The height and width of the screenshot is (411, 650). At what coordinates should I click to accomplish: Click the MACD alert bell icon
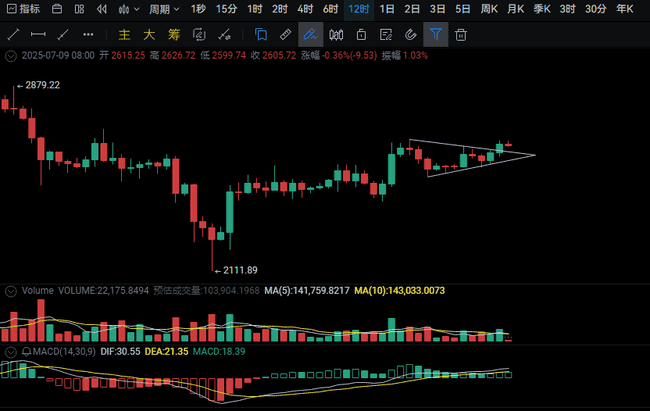pos(25,352)
